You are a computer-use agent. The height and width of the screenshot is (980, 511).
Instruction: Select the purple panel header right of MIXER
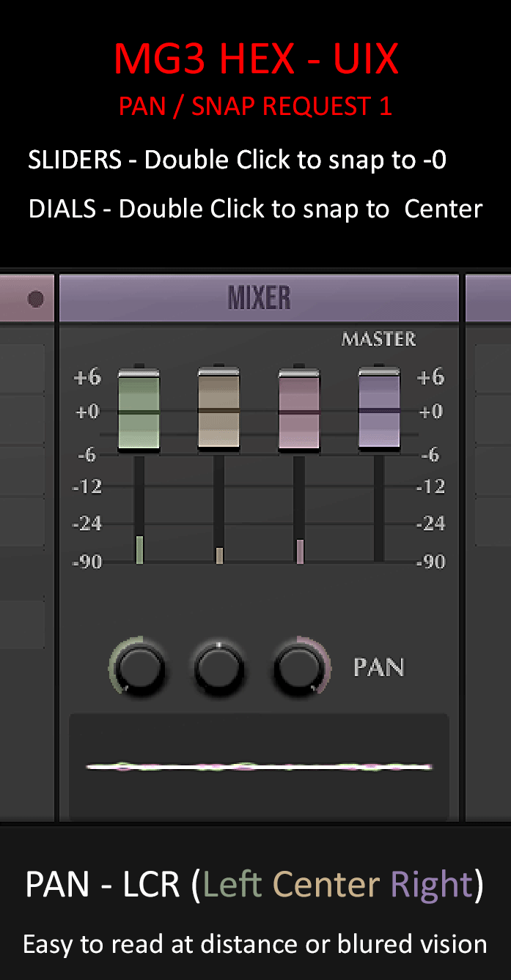pos(488,299)
